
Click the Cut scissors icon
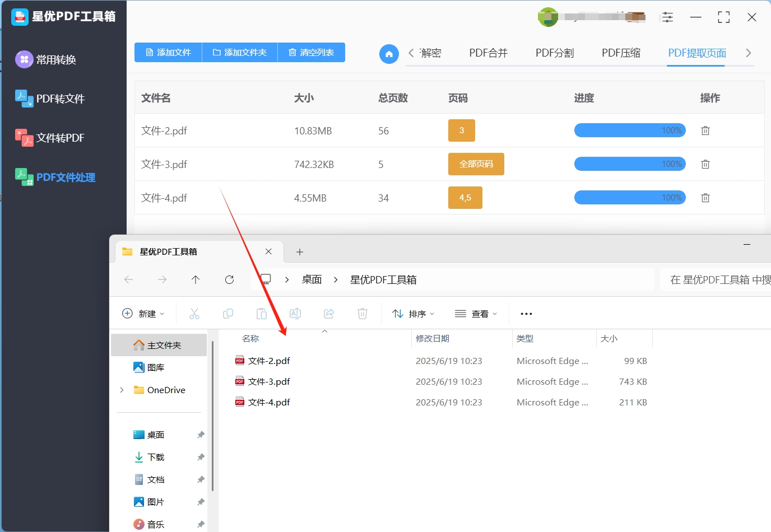pyautogui.click(x=194, y=314)
